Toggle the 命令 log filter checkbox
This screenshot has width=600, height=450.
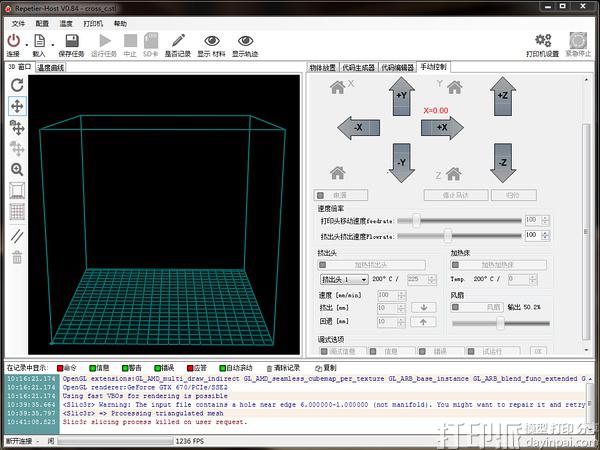[60, 368]
